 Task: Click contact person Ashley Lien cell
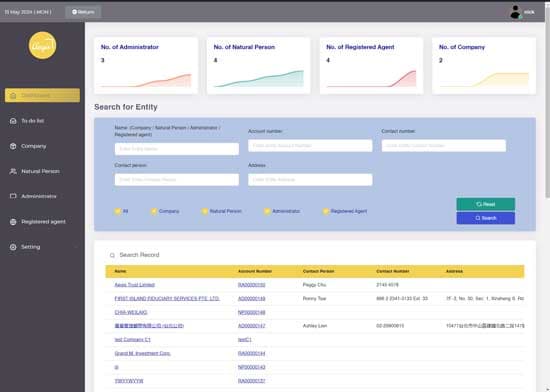[x=315, y=326]
